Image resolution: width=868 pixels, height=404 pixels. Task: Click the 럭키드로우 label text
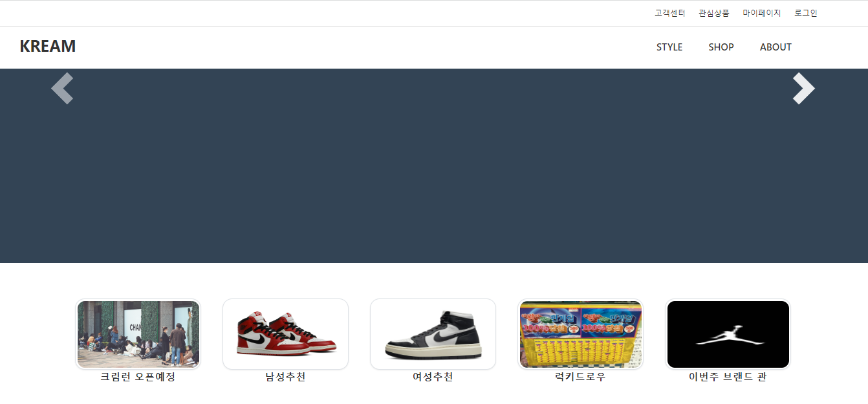[x=581, y=377]
